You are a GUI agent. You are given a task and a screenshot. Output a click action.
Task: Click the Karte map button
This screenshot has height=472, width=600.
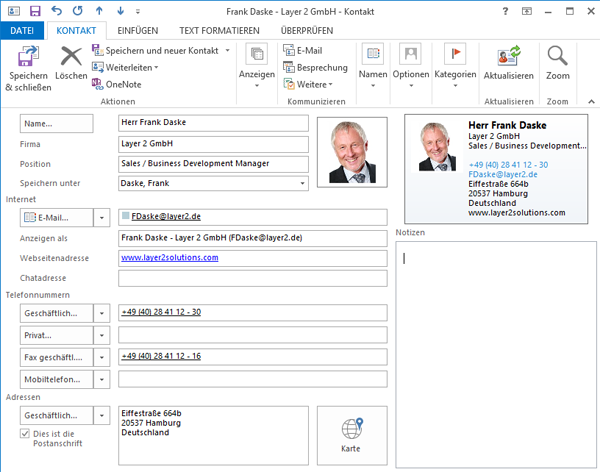[x=350, y=435]
